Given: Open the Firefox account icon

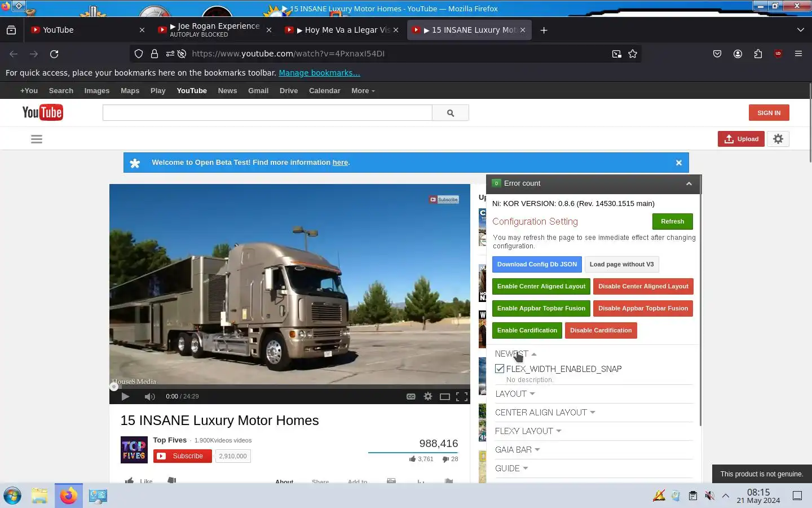Looking at the screenshot, I should pos(738,54).
